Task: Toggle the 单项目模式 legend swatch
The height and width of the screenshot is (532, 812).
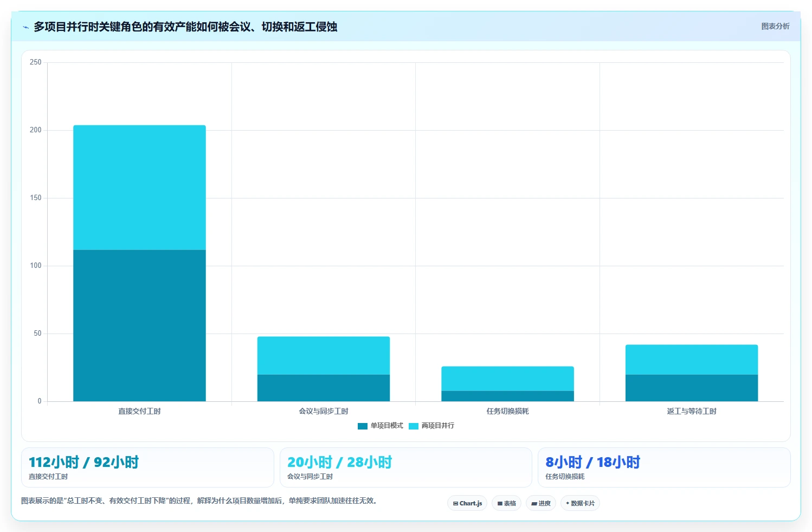Action: pos(363,426)
